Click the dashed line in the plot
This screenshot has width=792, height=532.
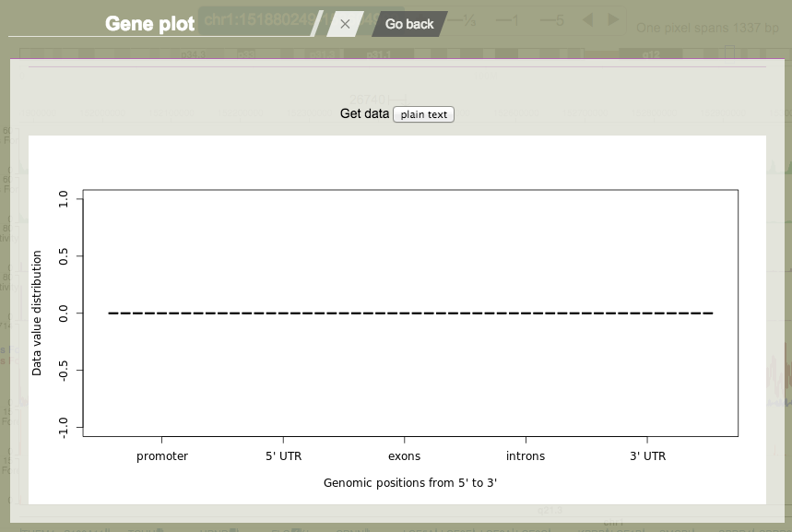pos(410,313)
